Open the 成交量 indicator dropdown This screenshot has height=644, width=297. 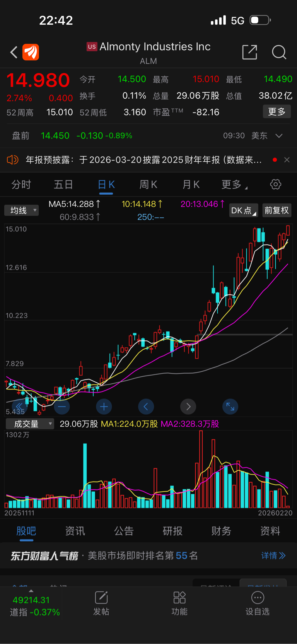click(x=30, y=424)
